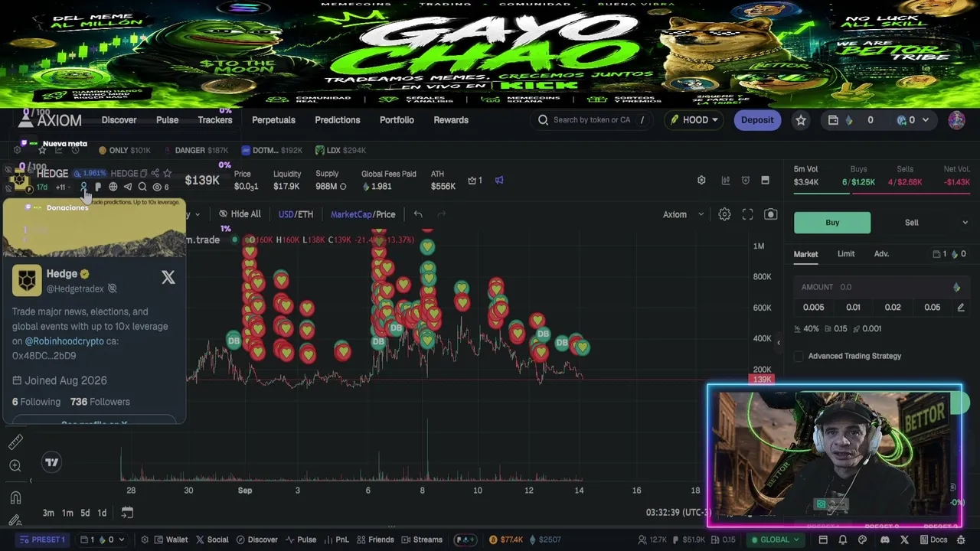Image resolution: width=980 pixels, height=551 pixels.
Task: Choose the 0.005 preset amount
Action: 813,308
